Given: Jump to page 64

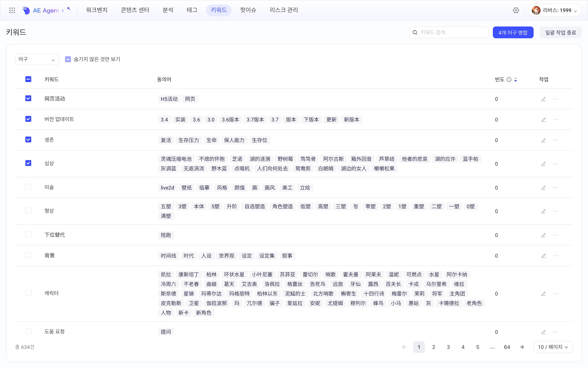Looking at the screenshot, I should tap(507, 347).
